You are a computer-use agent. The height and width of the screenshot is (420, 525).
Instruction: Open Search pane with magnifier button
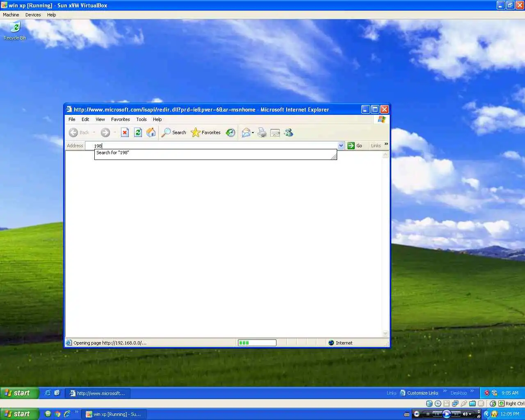(173, 132)
